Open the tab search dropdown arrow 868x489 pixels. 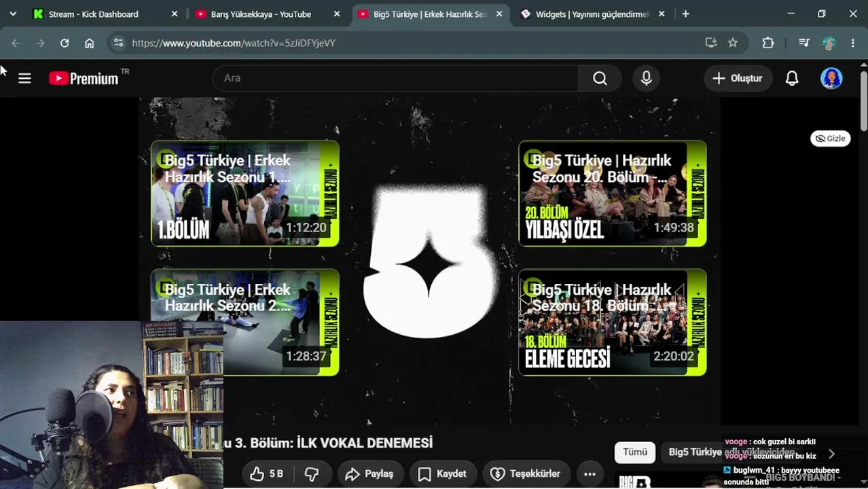tap(12, 14)
